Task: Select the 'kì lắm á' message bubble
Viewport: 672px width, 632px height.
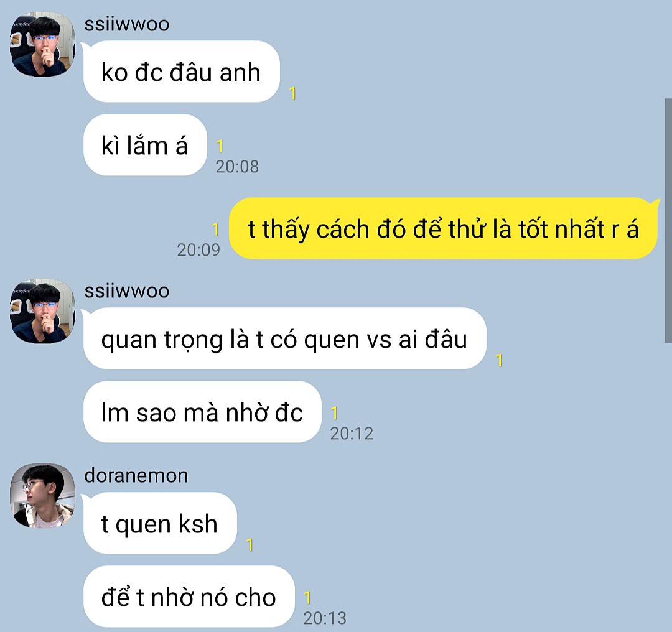Action: coord(145,145)
